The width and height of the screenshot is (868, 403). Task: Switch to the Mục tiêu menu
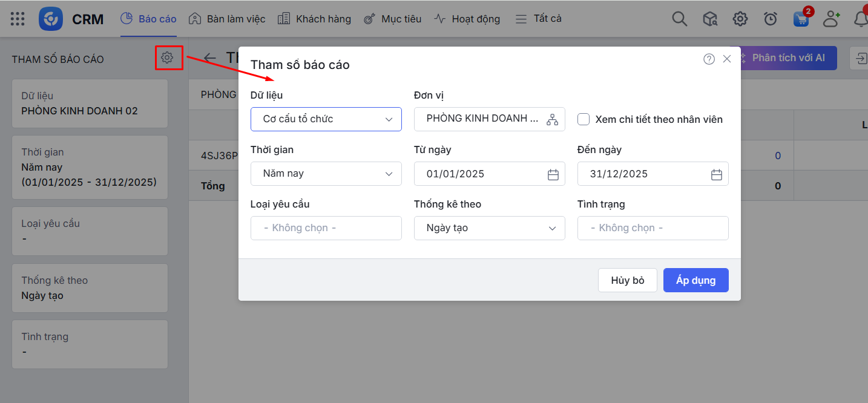392,19
